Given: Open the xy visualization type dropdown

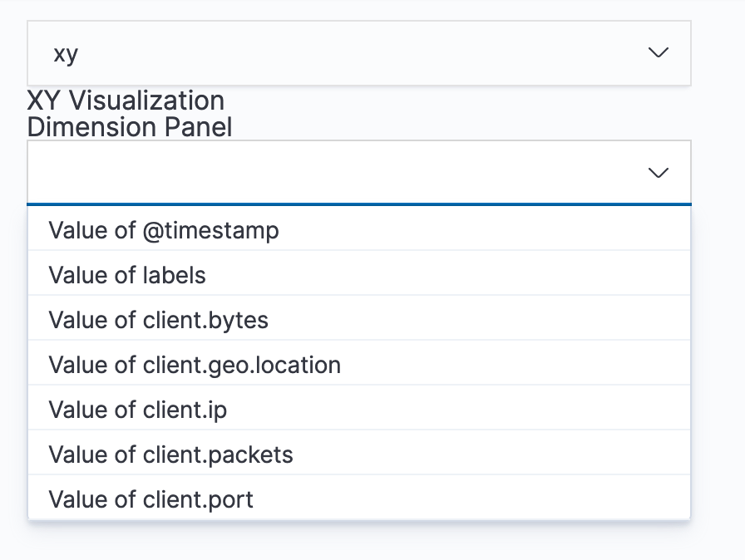Looking at the screenshot, I should (x=358, y=53).
